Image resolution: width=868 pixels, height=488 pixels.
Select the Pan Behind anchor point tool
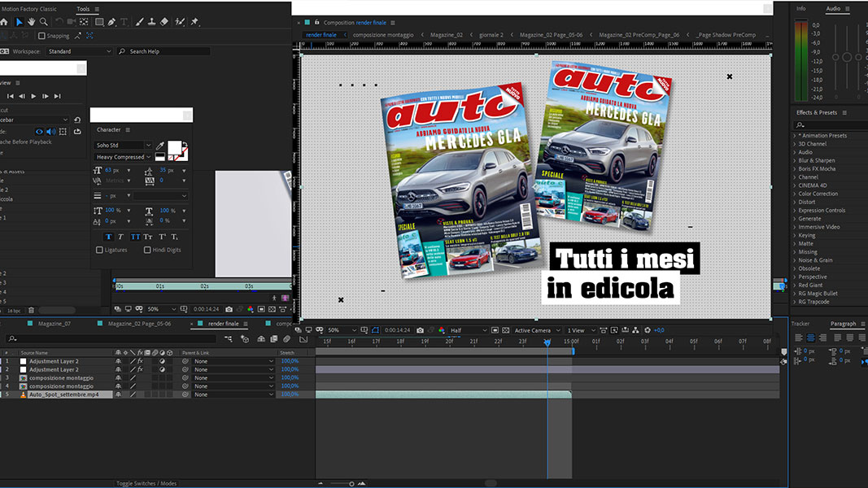84,22
